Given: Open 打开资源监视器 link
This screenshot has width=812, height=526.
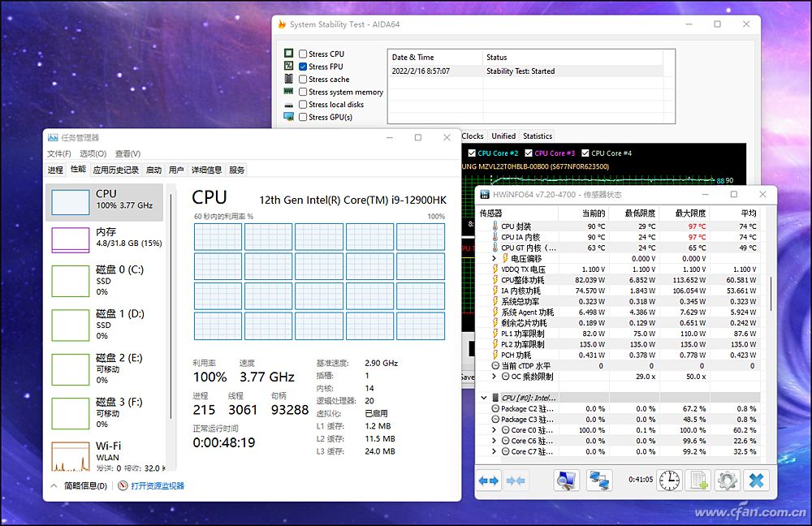Looking at the screenshot, I should pos(158,485).
